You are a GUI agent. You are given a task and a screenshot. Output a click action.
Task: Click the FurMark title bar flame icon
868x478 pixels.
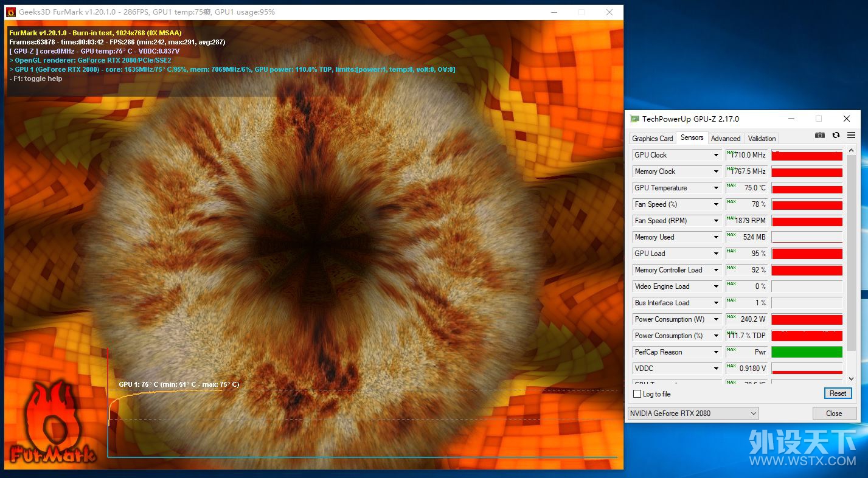(x=11, y=12)
